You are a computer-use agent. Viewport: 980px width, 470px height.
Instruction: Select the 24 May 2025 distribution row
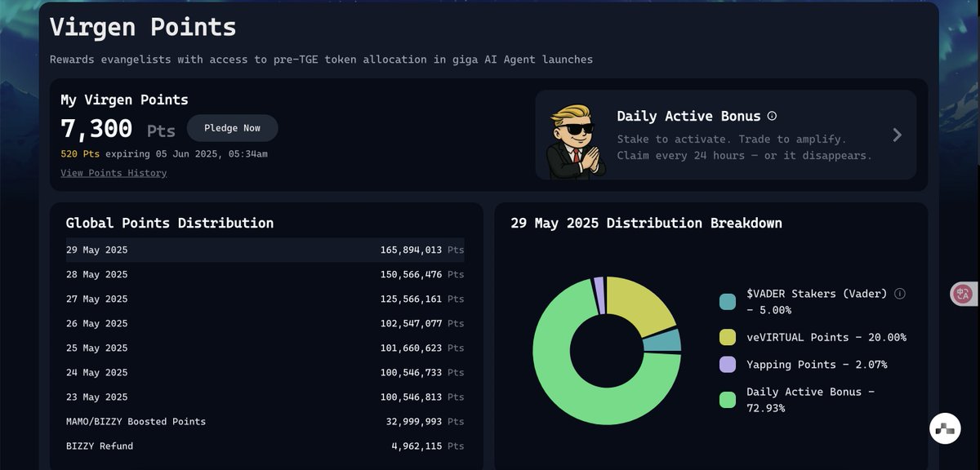click(x=265, y=372)
